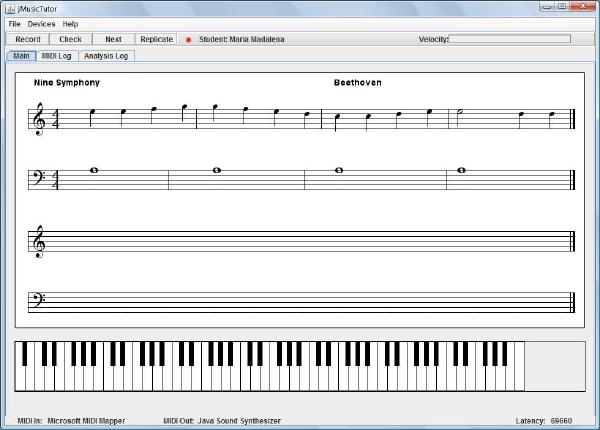Switch to the MIDI Log tab
This screenshot has width=600, height=430.
coord(57,56)
